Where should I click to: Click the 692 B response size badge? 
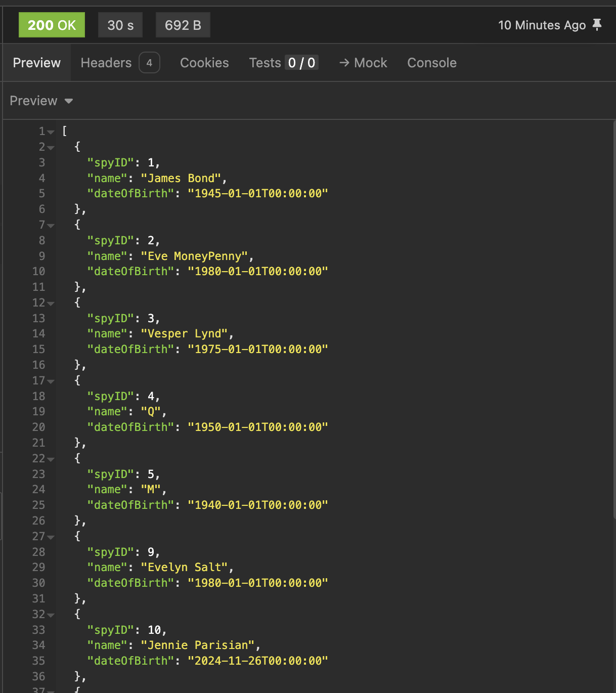[183, 25]
